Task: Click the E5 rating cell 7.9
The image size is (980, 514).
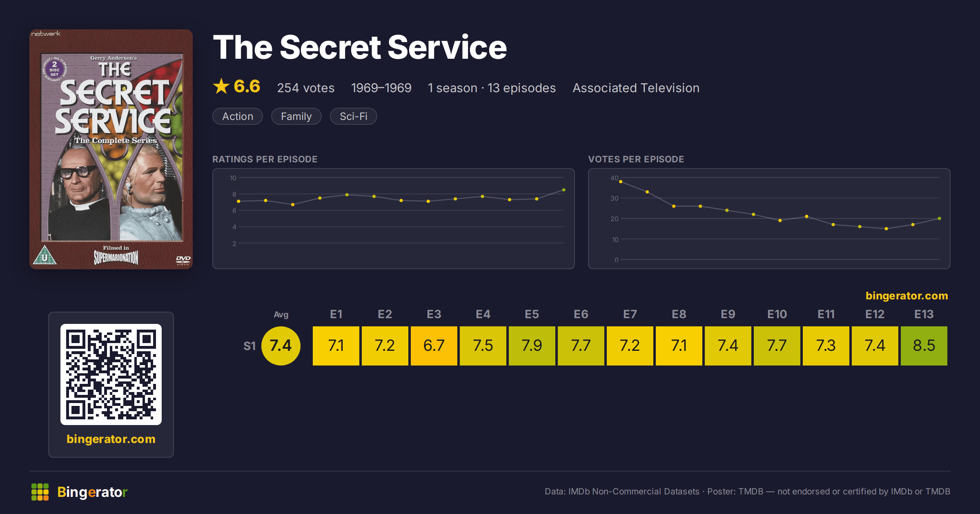Action: pos(532,346)
